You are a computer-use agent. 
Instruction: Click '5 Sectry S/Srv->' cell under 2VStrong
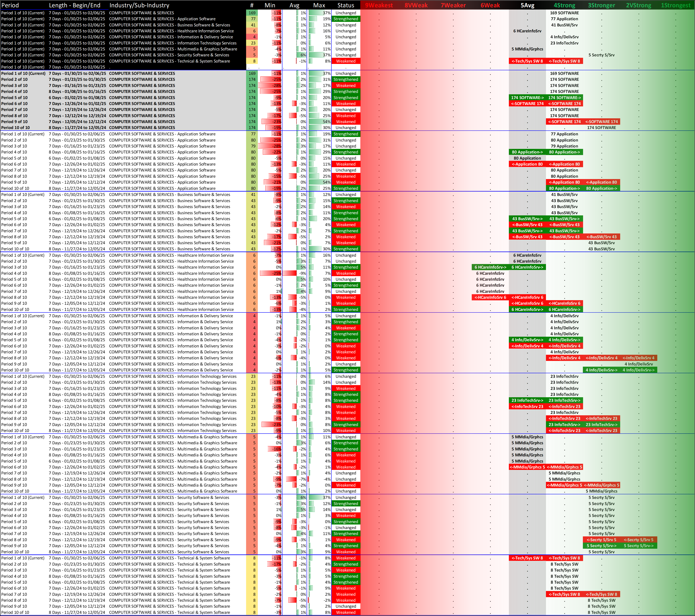click(x=638, y=546)
